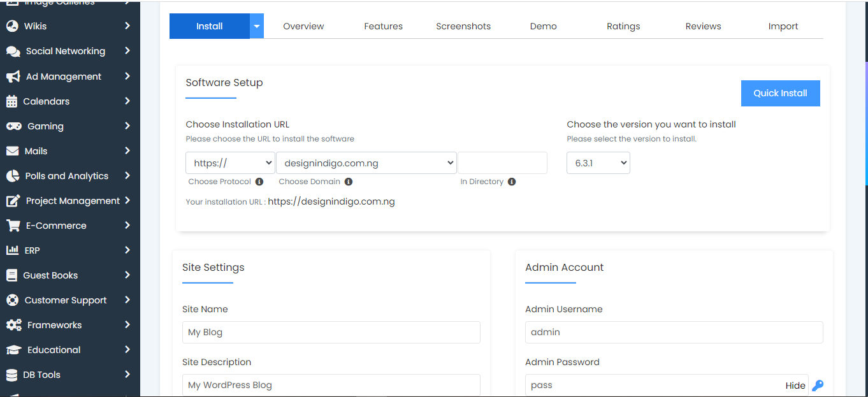
Task: Switch to the Screenshots tab
Action: coord(463,26)
